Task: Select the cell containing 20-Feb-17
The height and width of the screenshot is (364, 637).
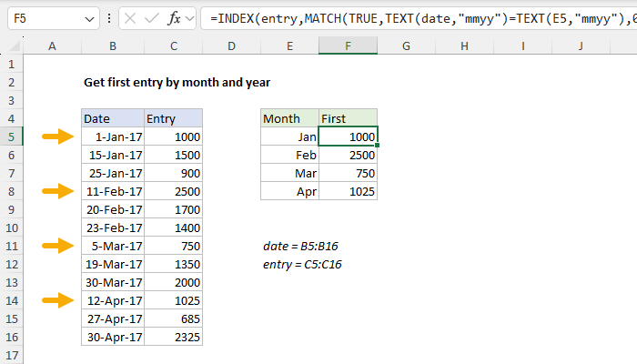Action: coord(113,209)
